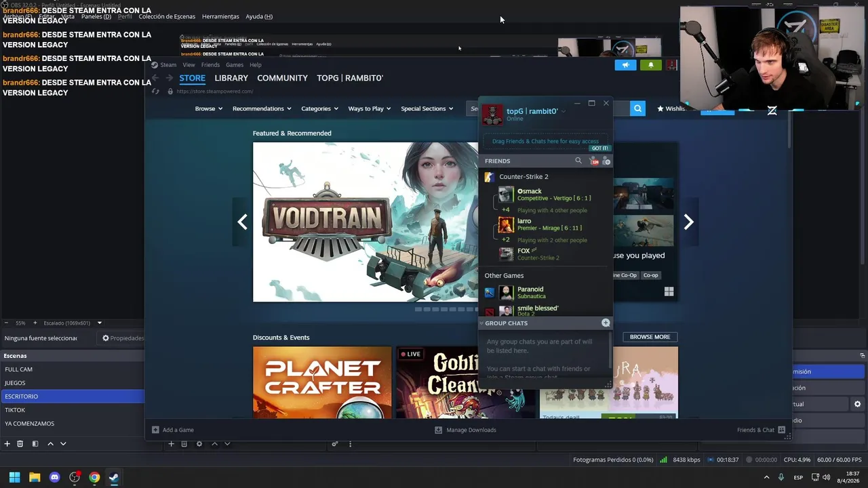Open the Friends menu in Steam
Viewport: 868px width, 488px height.
coord(210,64)
